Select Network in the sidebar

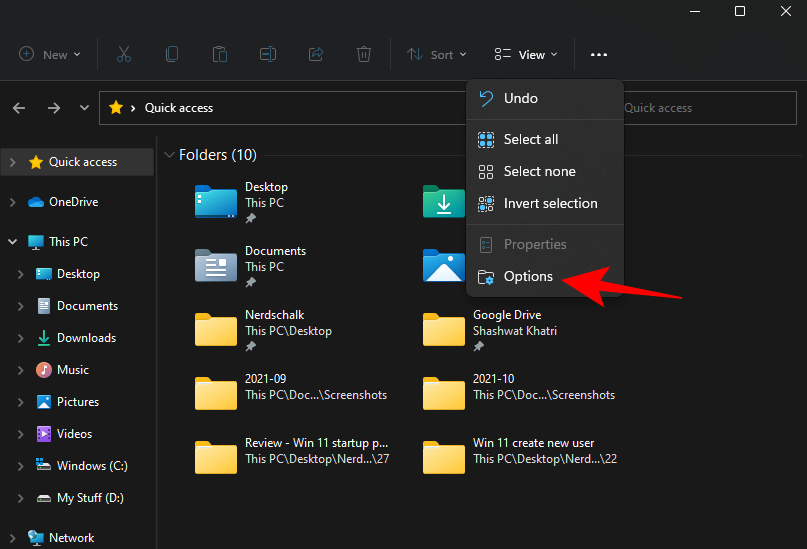tap(73, 537)
